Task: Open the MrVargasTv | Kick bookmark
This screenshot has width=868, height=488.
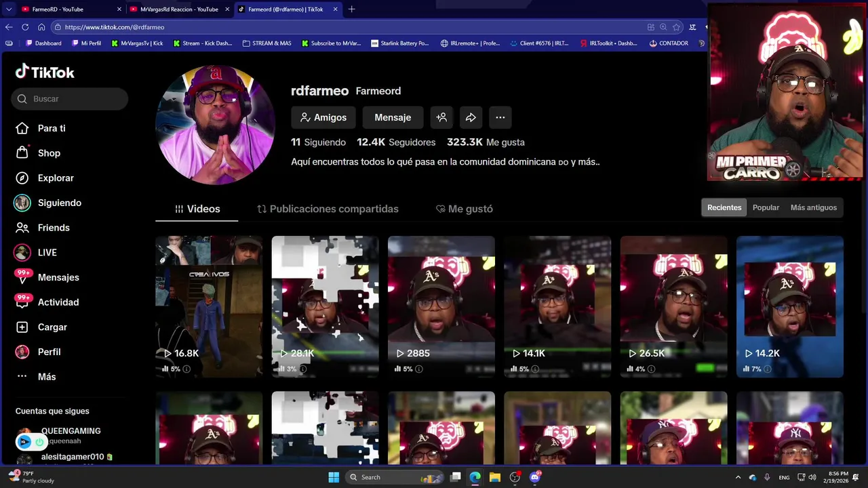Action: click(x=138, y=43)
